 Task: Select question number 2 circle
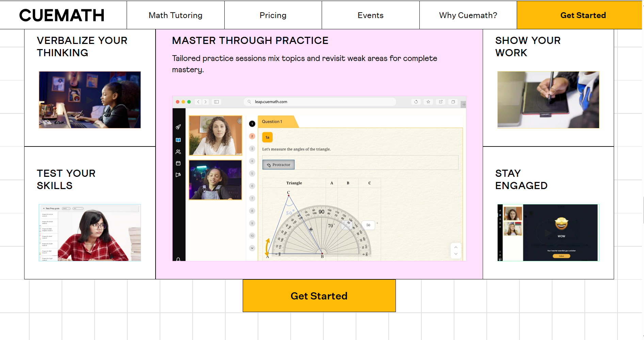pos(252,136)
